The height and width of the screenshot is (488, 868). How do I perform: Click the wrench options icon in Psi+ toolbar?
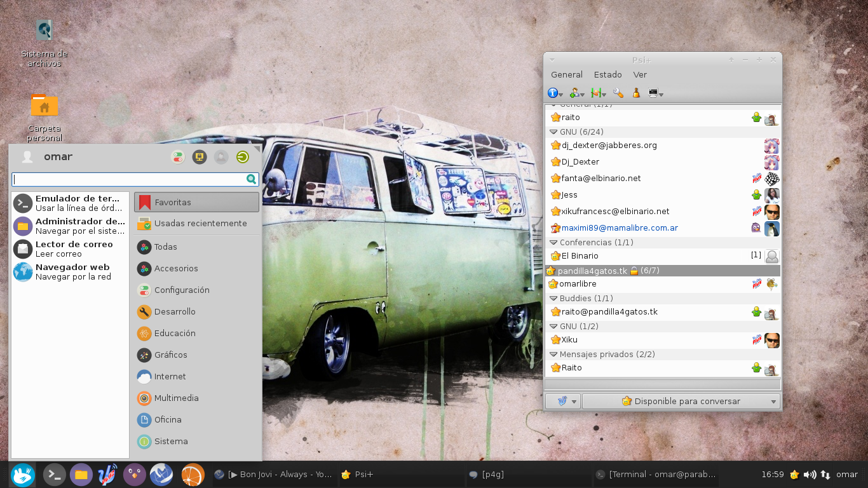coord(618,93)
